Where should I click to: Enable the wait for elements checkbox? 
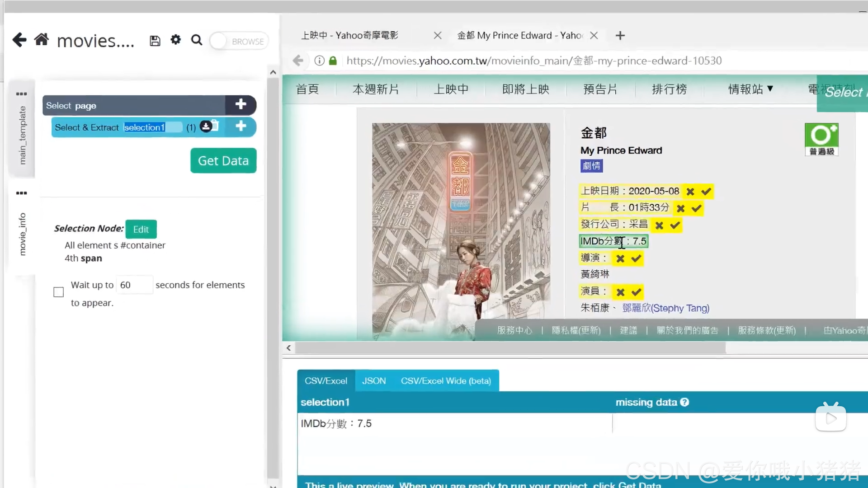click(x=59, y=292)
